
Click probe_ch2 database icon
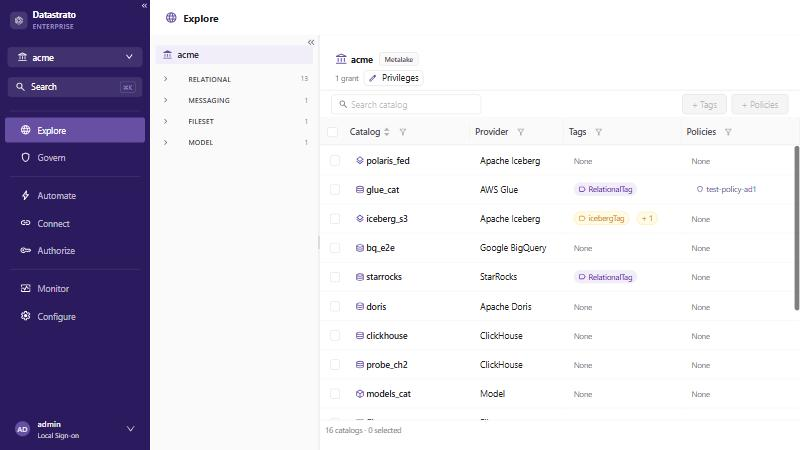[x=360, y=364]
